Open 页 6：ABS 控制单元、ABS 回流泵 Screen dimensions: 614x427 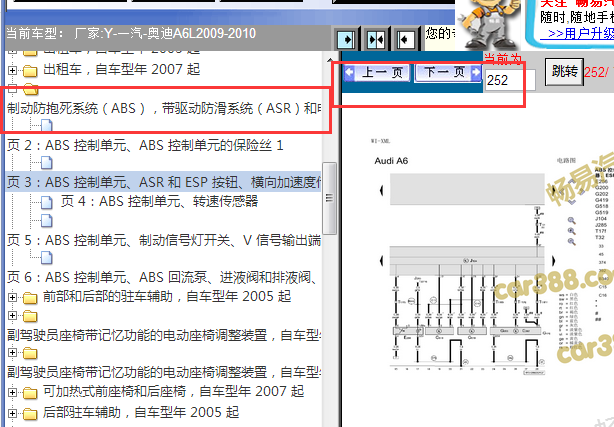pyautogui.click(x=163, y=277)
